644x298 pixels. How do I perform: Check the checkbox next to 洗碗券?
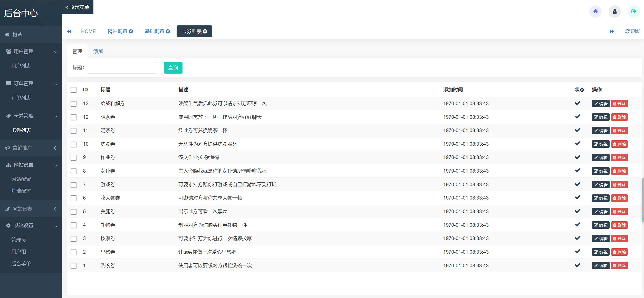coord(74,266)
